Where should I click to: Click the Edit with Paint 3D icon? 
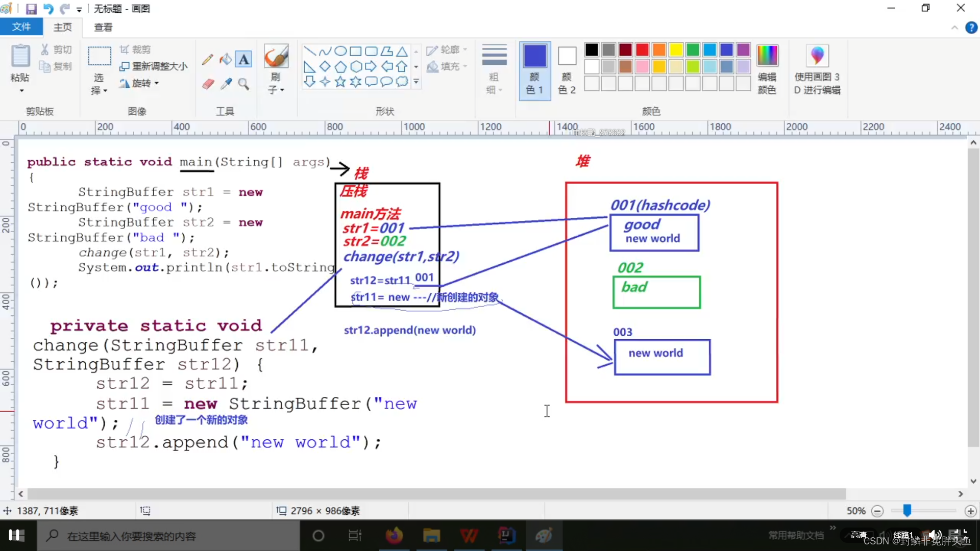pyautogui.click(x=817, y=56)
